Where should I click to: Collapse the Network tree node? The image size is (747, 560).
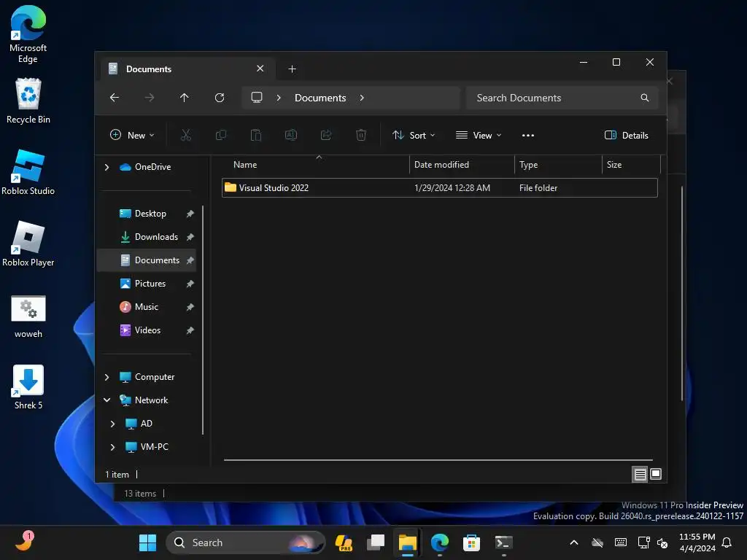click(x=107, y=400)
